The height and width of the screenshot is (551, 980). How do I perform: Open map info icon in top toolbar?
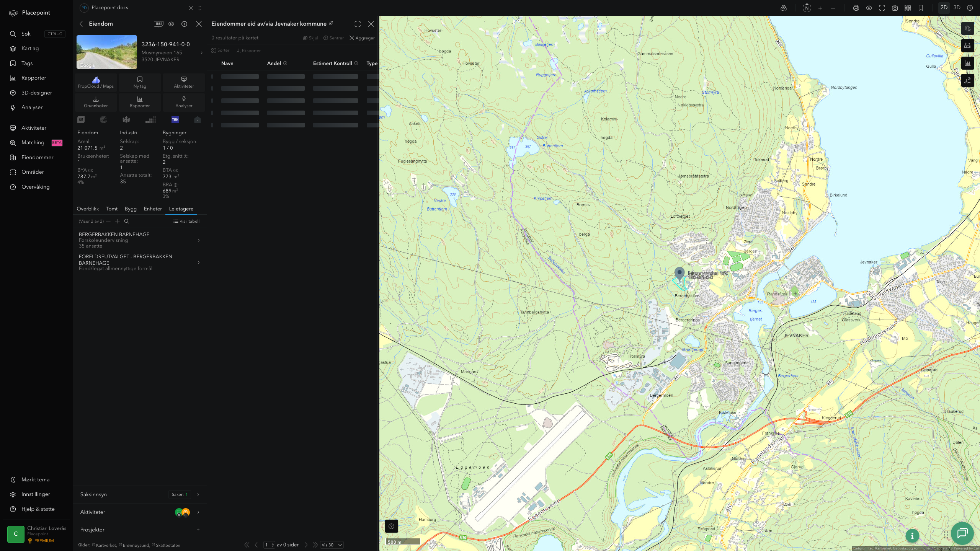point(970,8)
